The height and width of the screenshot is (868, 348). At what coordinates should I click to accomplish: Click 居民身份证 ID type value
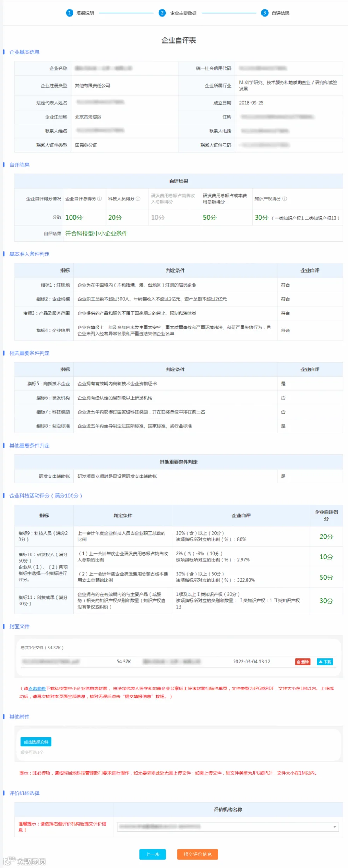[x=86, y=145]
